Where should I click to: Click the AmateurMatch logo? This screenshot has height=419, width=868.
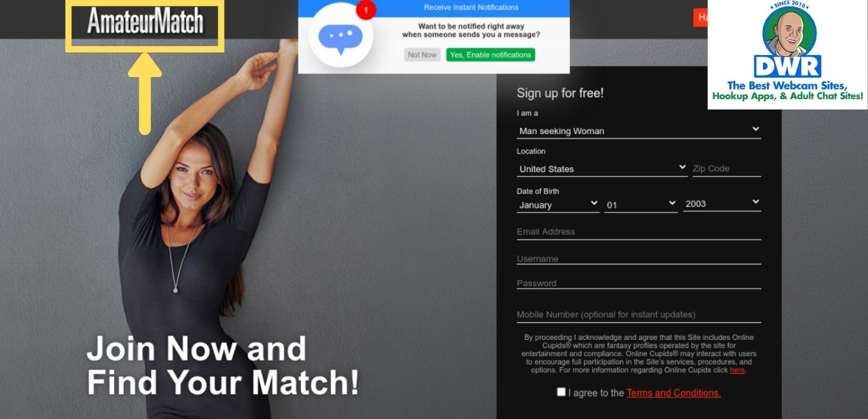pyautogui.click(x=145, y=21)
